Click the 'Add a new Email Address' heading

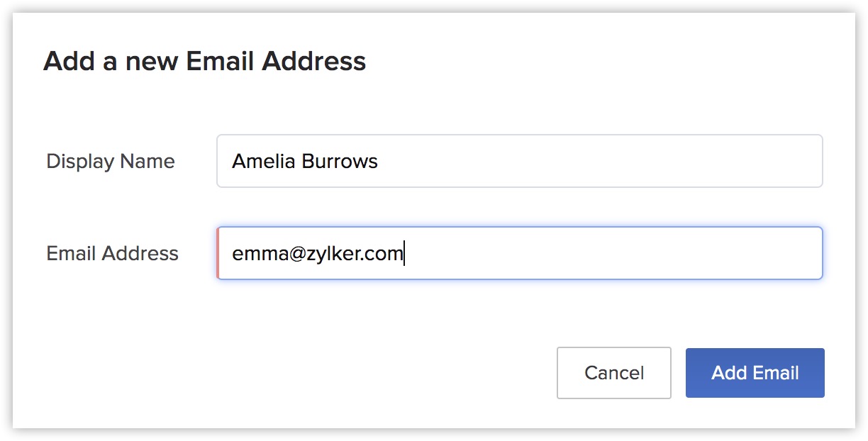[205, 61]
